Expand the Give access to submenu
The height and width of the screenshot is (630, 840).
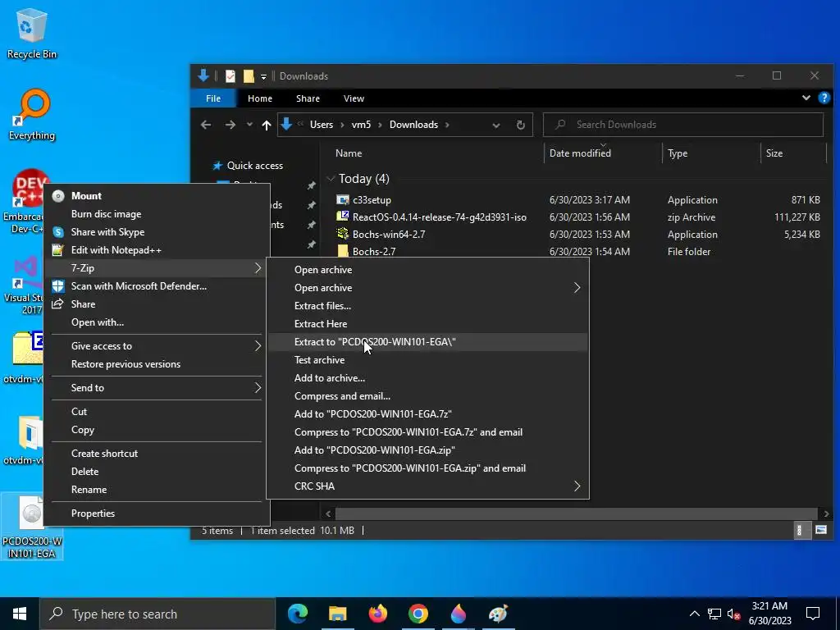pyautogui.click(x=157, y=346)
